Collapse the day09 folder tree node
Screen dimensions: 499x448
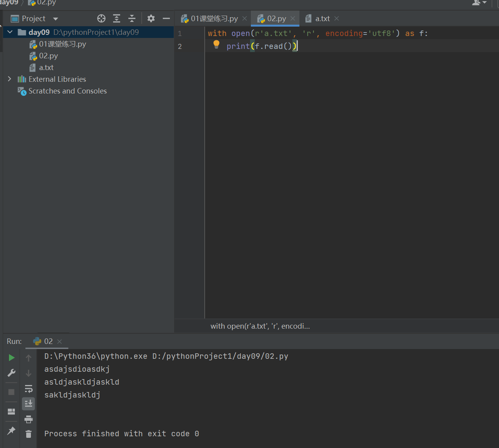(x=10, y=32)
